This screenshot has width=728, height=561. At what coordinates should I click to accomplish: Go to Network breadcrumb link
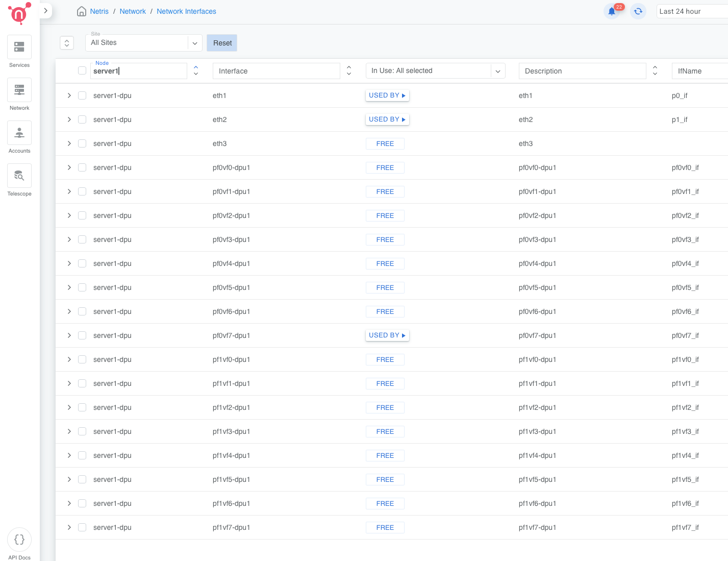tap(133, 11)
